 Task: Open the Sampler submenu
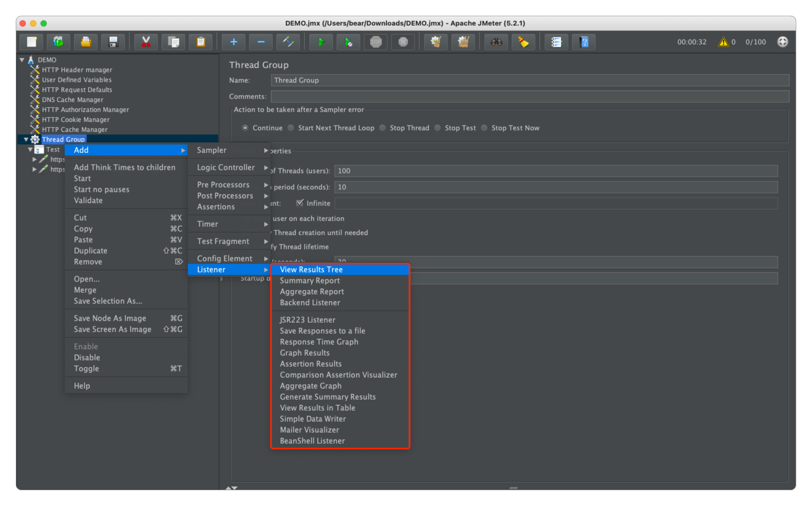(229, 150)
